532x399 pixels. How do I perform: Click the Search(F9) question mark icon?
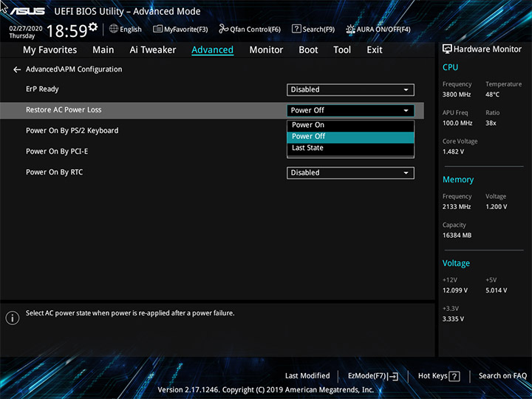point(296,29)
